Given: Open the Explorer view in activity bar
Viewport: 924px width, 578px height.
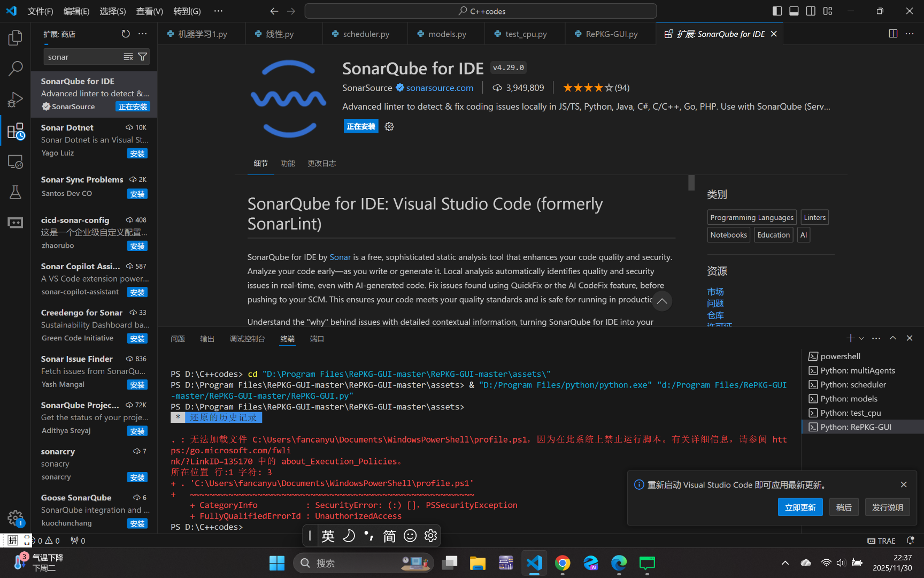Looking at the screenshot, I should pos(16,37).
